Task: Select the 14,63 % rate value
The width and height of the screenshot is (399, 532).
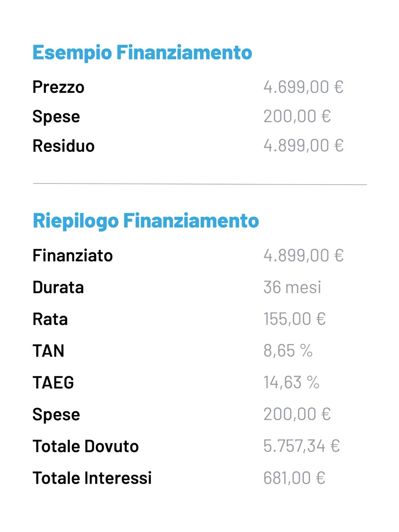Action: click(x=291, y=382)
